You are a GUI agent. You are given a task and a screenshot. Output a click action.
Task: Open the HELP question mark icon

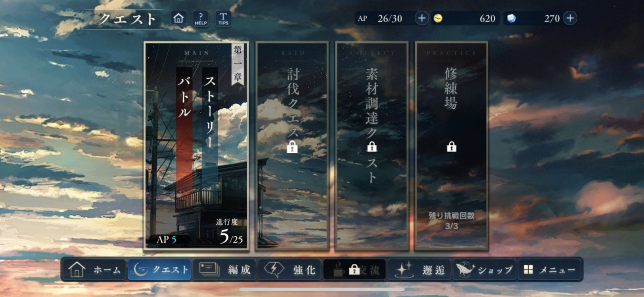pyautogui.click(x=201, y=18)
